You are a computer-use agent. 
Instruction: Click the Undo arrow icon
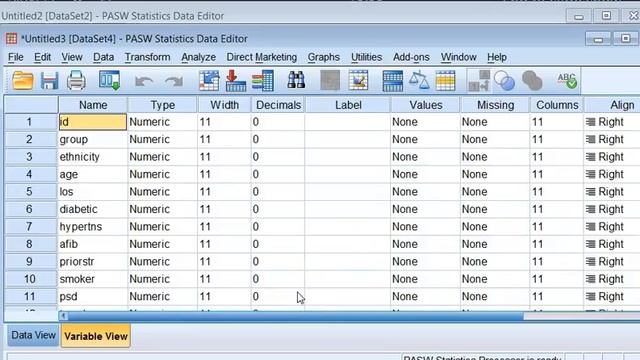(144, 81)
